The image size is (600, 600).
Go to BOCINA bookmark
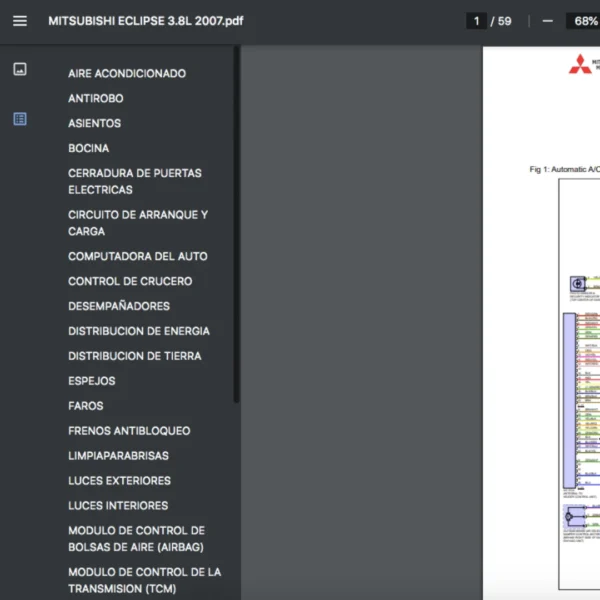pos(89,148)
